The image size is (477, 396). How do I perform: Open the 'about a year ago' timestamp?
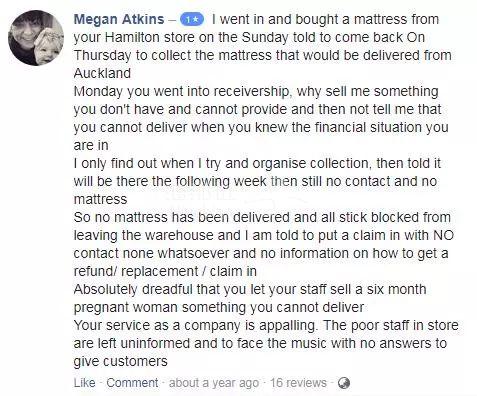(x=214, y=383)
